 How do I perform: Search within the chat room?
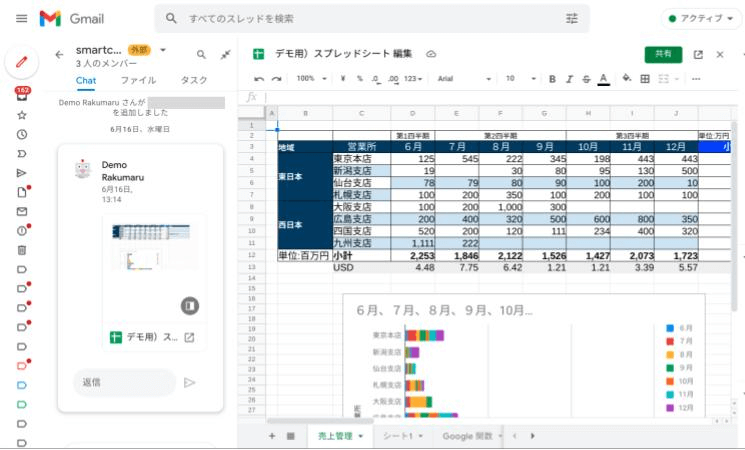point(201,55)
